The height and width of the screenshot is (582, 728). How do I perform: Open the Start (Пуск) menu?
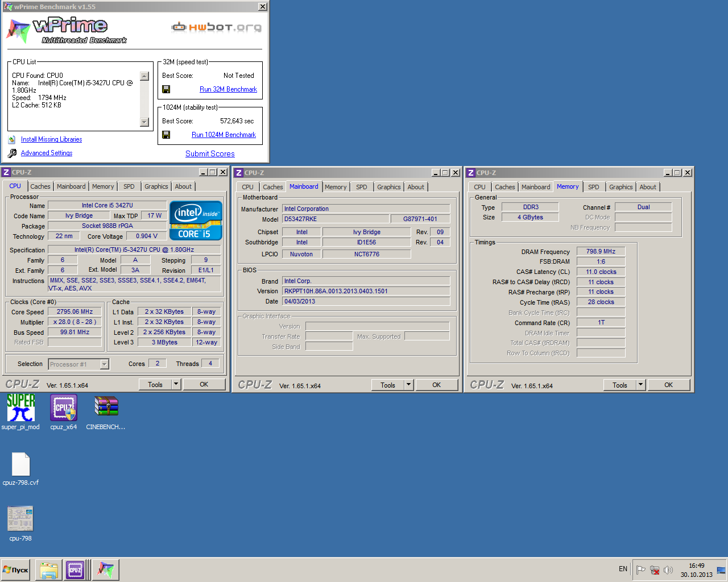(15, 570)
